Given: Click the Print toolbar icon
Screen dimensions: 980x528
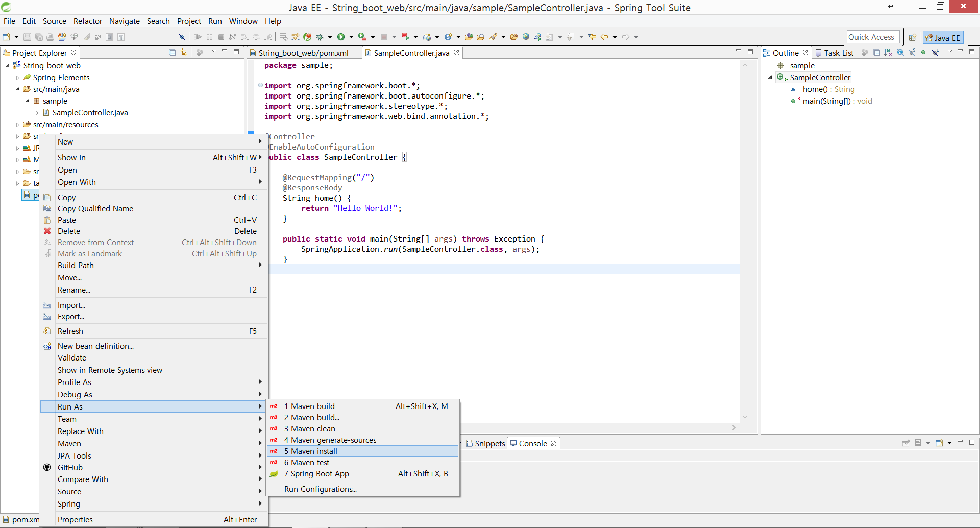Looking at the screenshot, I should click(50, 37).
